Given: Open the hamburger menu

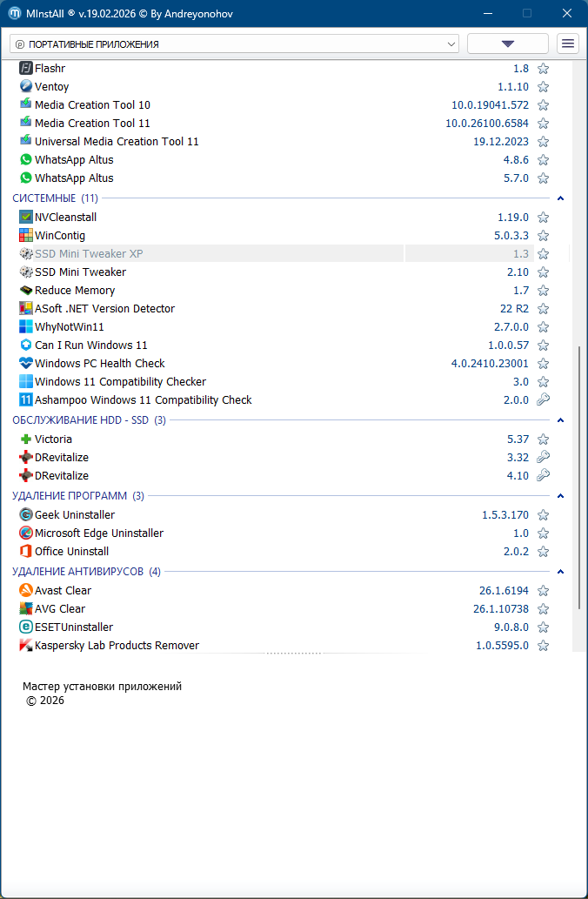Looking at the screenshot, I should 568,44.
